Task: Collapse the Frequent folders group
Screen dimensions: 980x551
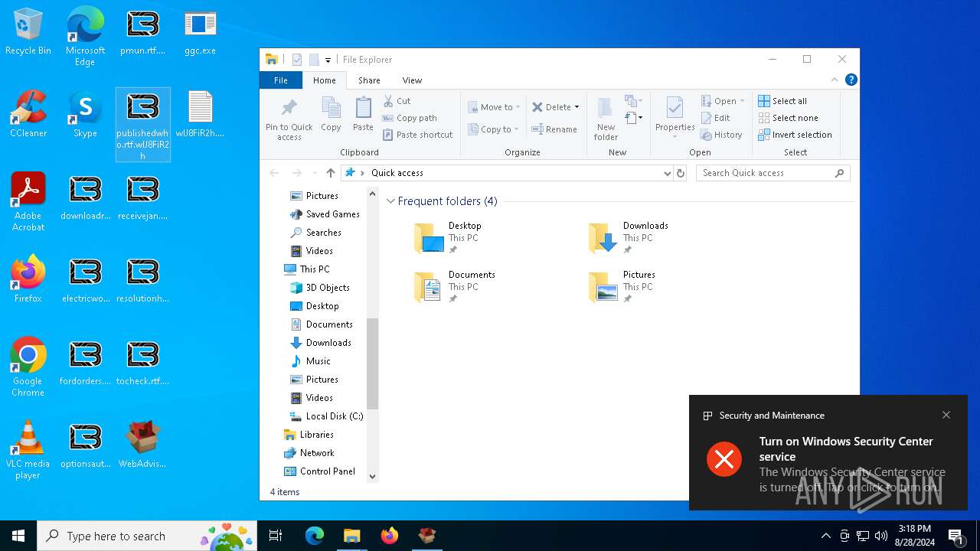Action: point(390,201)
